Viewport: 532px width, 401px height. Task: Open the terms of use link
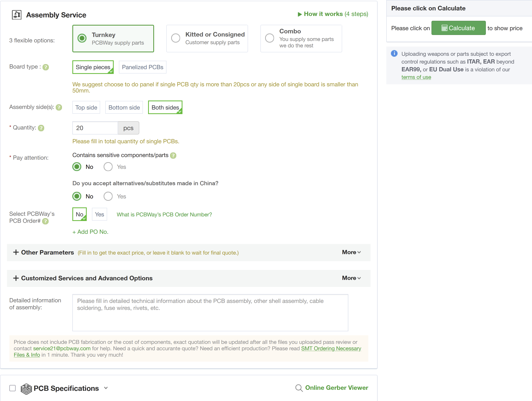point(416,77)
